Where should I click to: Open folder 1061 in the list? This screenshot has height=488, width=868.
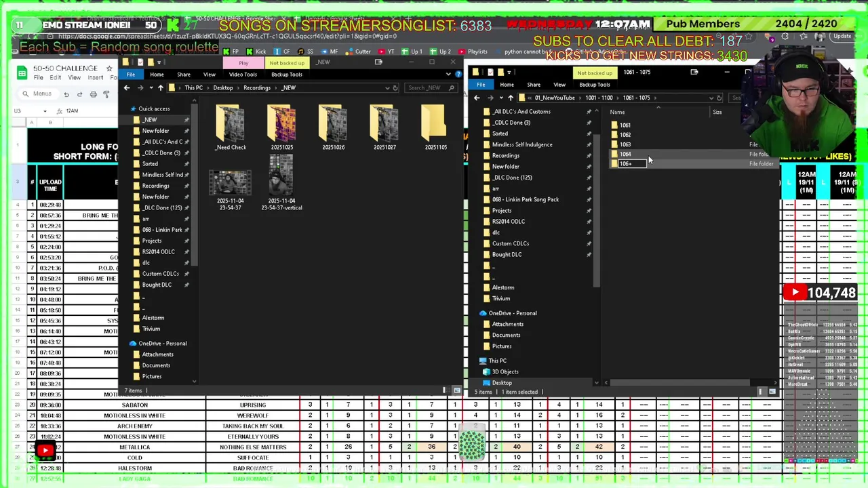click(x=620, y=125)
